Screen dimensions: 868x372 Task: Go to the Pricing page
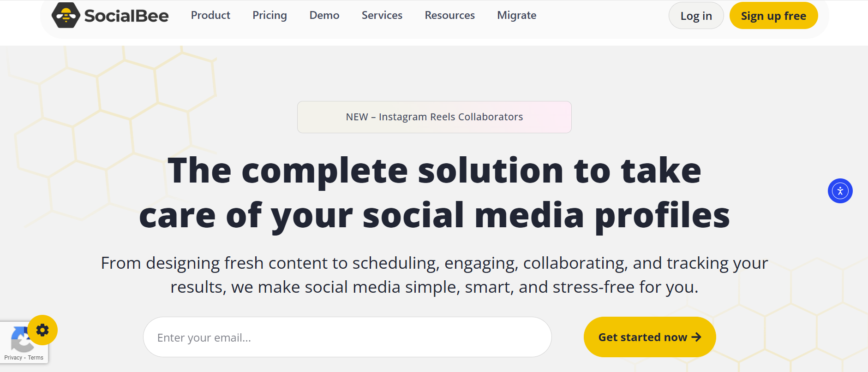269,15
